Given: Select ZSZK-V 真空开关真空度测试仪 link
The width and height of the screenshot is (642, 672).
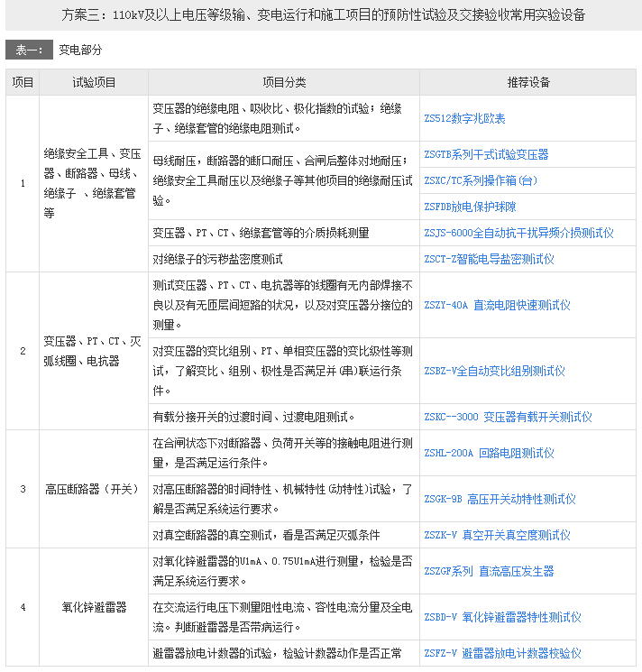Looking at the screenshot, I should [497, 535].
